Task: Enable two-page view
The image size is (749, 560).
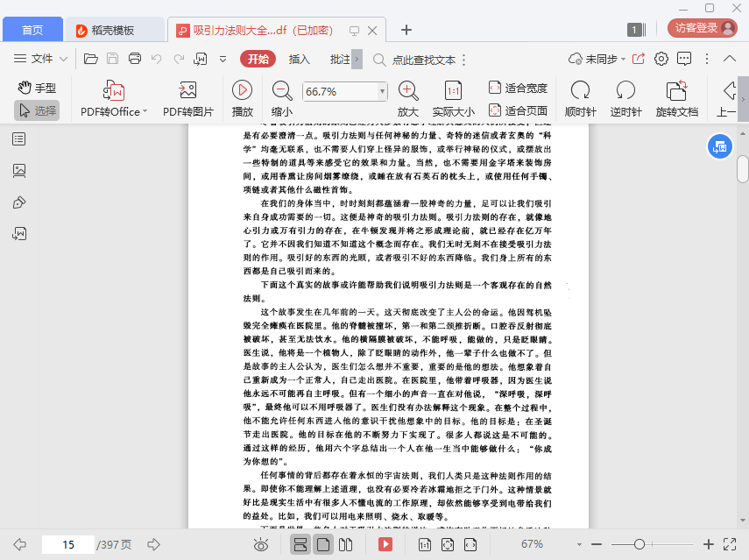Action: [345, 544]
